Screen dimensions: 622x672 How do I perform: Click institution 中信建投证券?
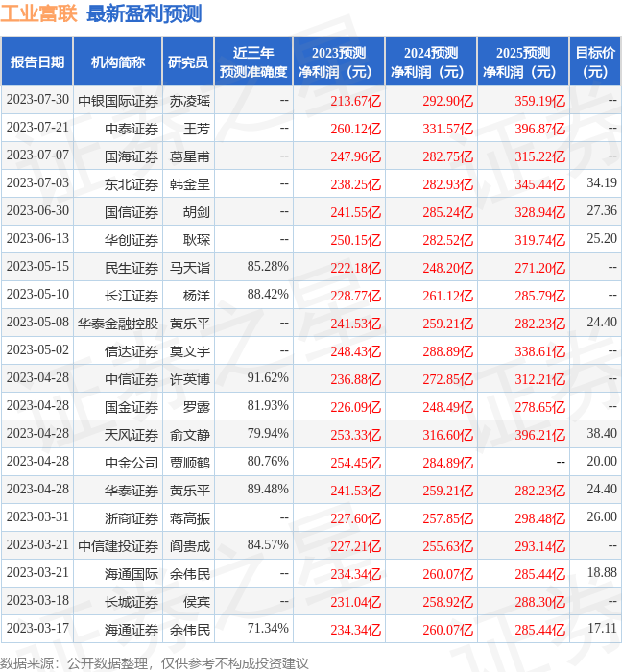click(118, 546)
